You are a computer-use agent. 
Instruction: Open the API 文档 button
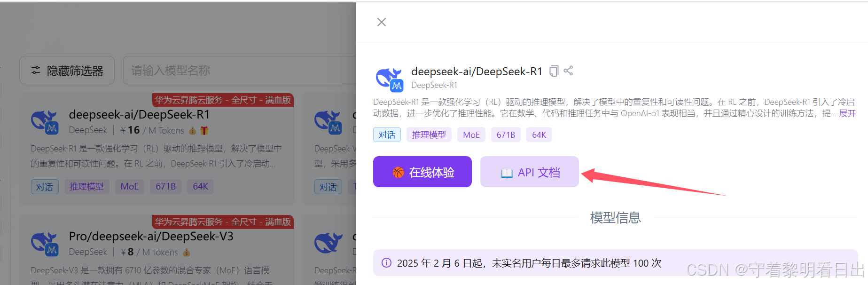530,172
